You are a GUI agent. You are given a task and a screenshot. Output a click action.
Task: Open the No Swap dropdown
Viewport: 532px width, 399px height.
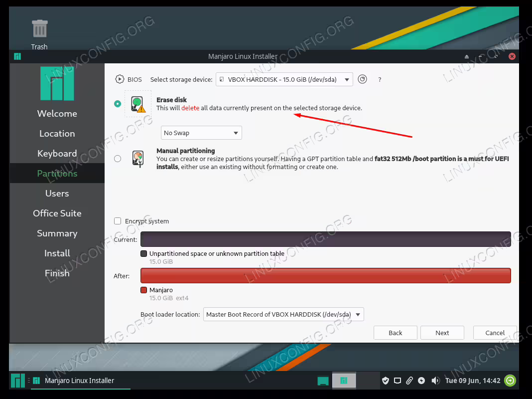pos(201,133)
